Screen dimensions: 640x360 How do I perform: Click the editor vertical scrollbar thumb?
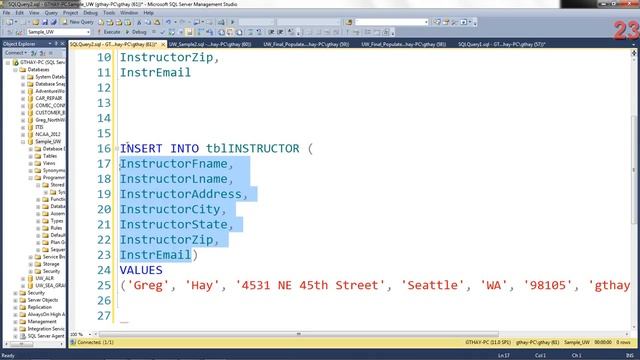pos(634,169)
